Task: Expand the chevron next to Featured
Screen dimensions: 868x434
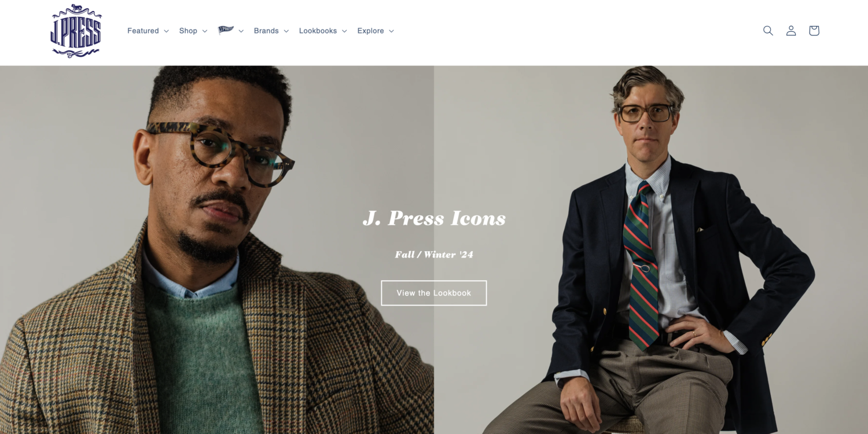Action: point(166,31)
